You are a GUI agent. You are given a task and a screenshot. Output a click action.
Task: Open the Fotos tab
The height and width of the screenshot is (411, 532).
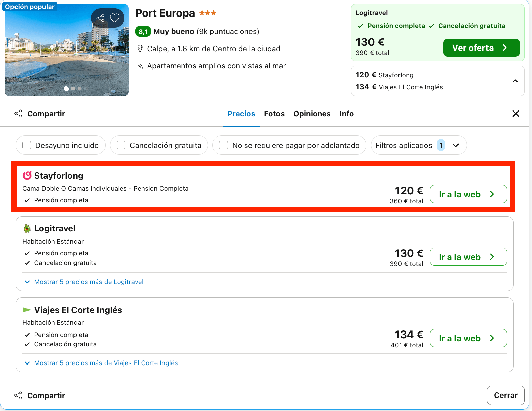(x=274, y=114)
